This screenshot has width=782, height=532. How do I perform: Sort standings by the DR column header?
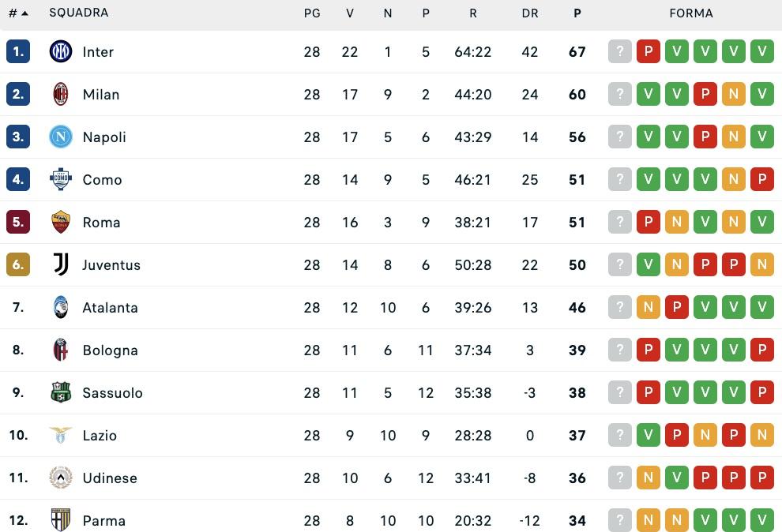[x=530, y=13]
